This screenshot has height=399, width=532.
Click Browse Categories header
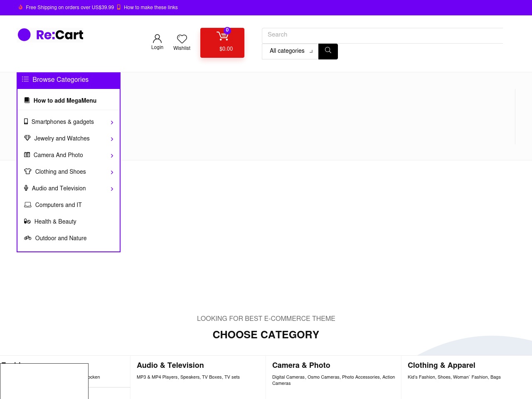(69, 80)
